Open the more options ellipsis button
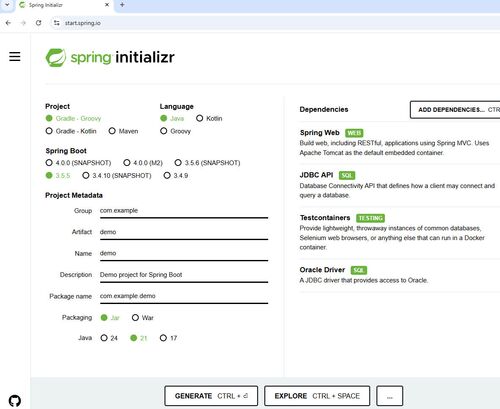Image resolution: width=500 pixels, height=409 pixels. [x=389, y=396]
